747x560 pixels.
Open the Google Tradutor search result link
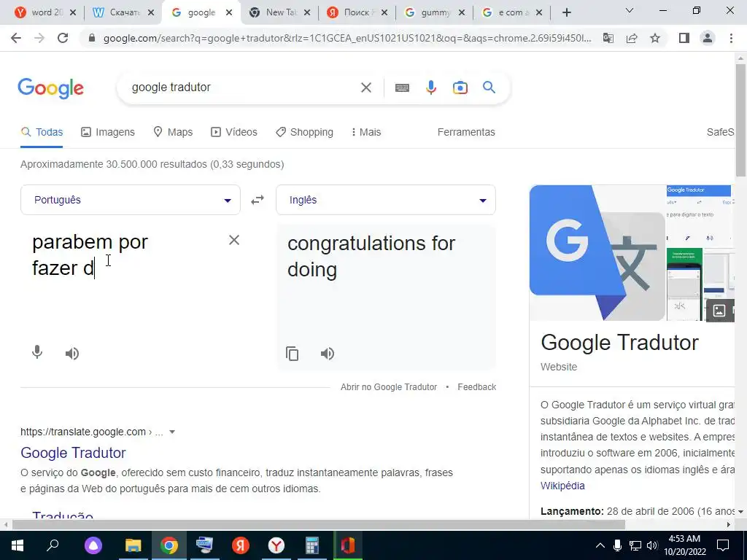73,453
